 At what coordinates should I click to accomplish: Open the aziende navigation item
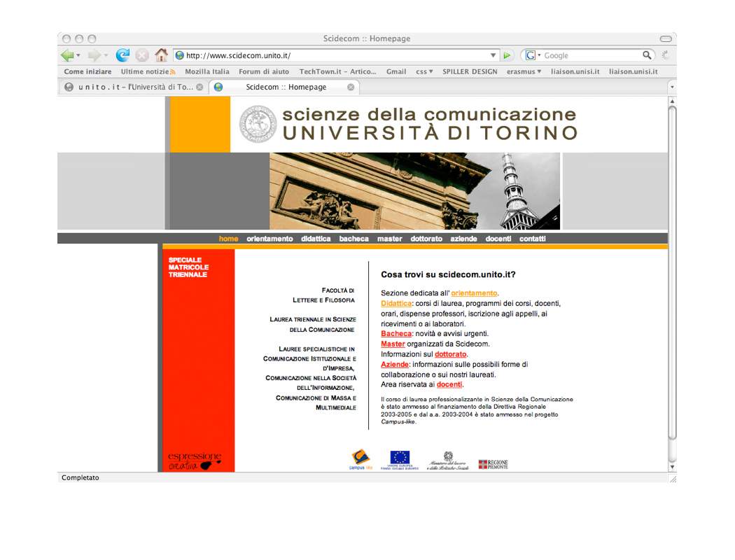[x=463, y=239]
